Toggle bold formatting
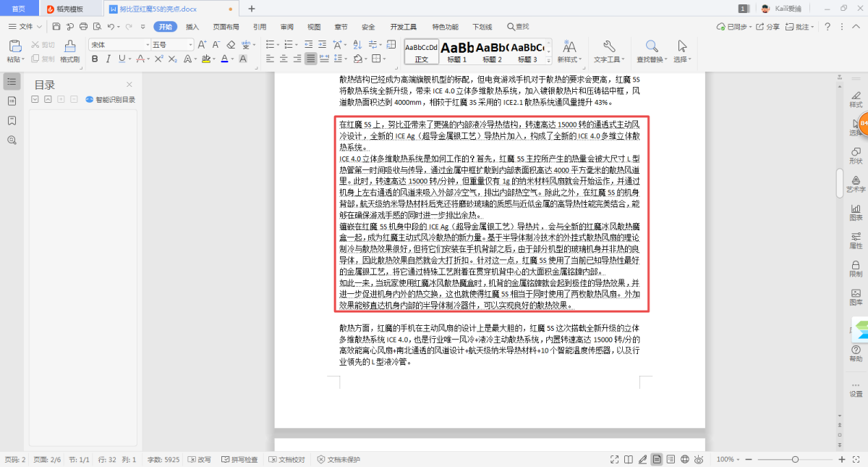 coord(94,59)
